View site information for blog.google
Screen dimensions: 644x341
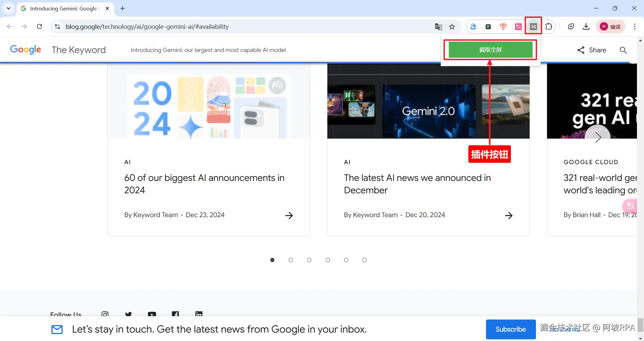tap(57, 27)
